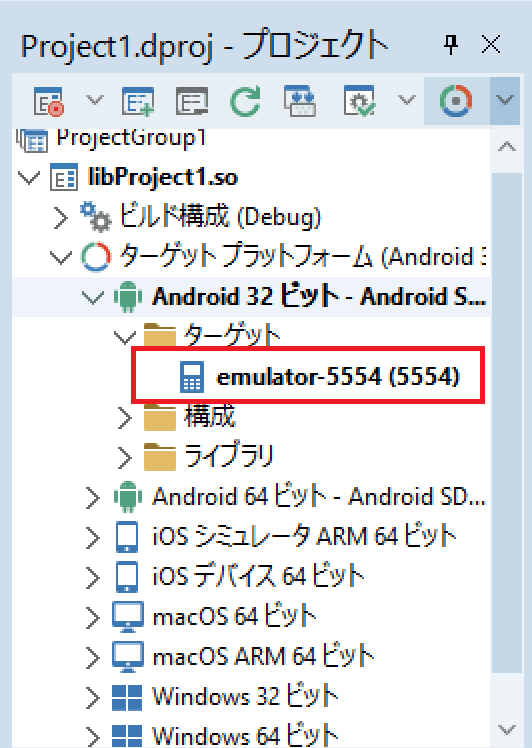Click scrollbar up arrow in project tree
The width and height of the screenshot is (532, 748).
pyautogui.click(x=506, y=147)
